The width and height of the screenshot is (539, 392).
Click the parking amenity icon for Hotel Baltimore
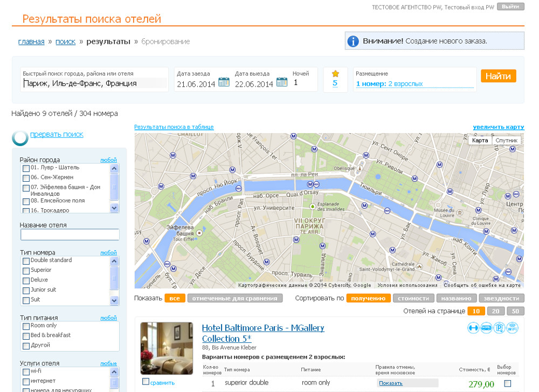[499, 328]
